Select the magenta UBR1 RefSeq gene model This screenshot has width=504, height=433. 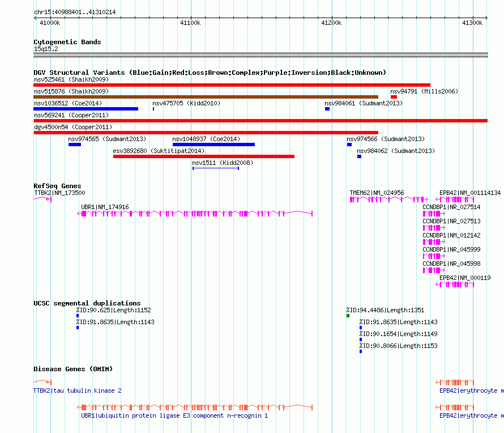click(195, 214)
